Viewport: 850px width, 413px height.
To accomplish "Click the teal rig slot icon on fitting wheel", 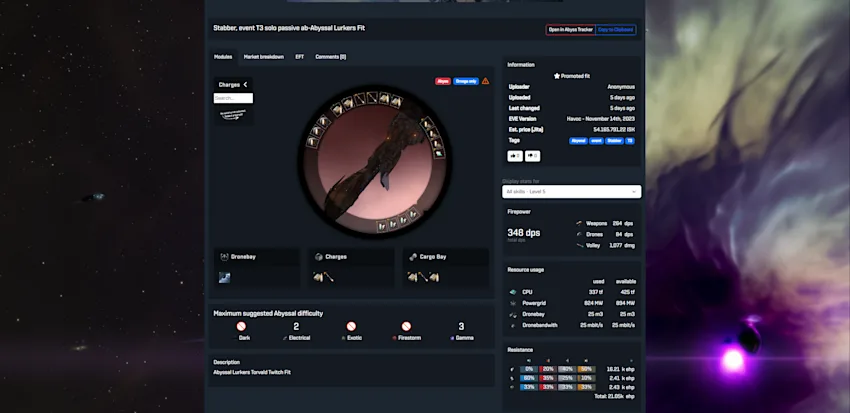I will (439, 153).
